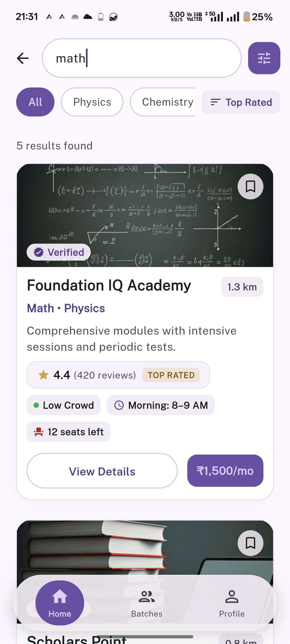Tap the back arrow icon

point(23,58)
